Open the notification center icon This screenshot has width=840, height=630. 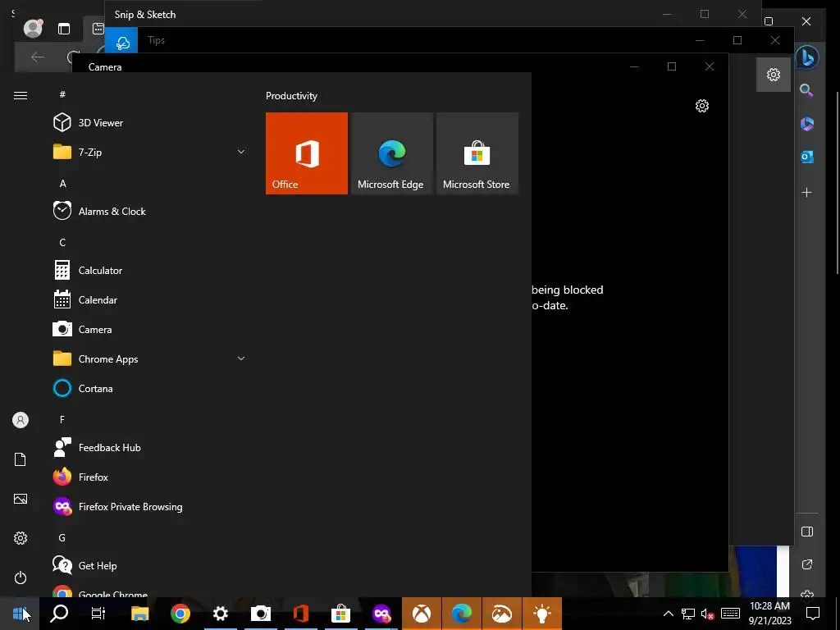tap(813, 614)
